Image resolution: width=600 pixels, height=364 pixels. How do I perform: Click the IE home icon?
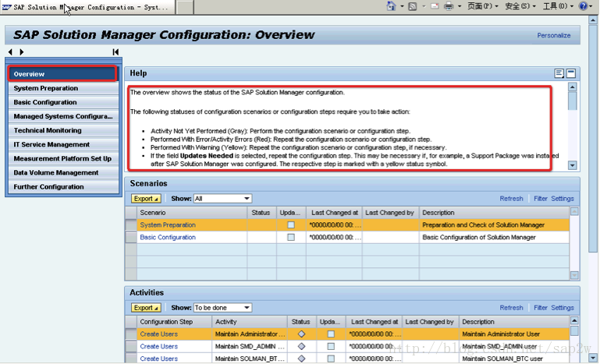pyautogui.click(x=391, y=6)
